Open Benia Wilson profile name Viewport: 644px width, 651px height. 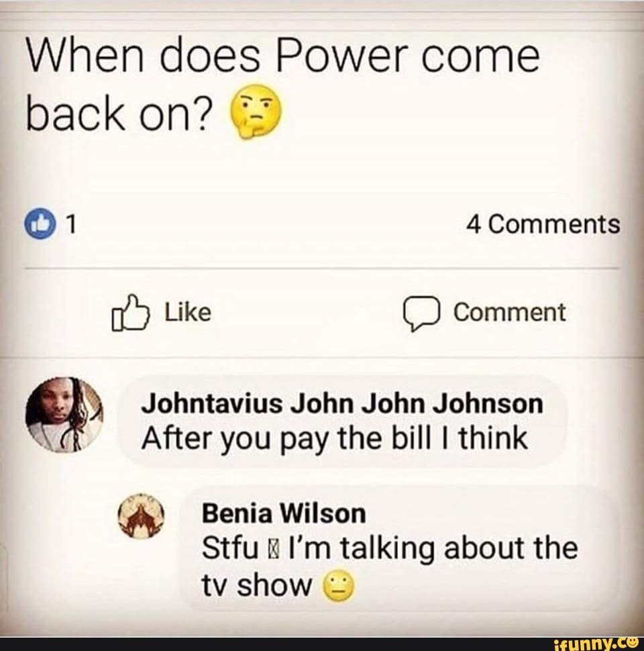click(x=284, y=514)
